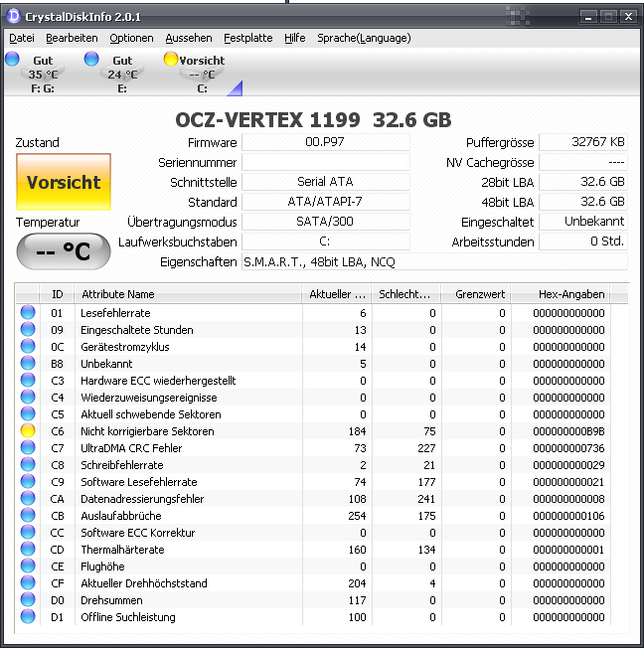Screen dimensions: 644x648
Task: Click status orb of Flughöhe row
Action: [x=28, y=567]
